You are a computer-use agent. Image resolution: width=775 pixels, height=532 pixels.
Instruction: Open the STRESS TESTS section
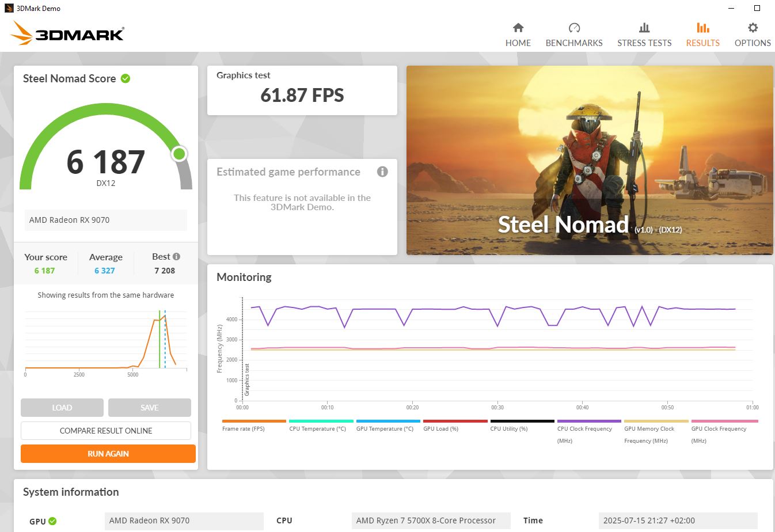[x=644, y=35]
